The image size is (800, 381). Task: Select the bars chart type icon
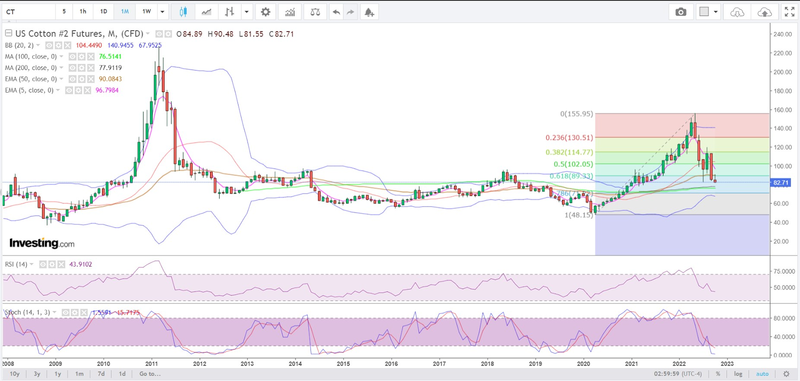click(x=230, y=11)
